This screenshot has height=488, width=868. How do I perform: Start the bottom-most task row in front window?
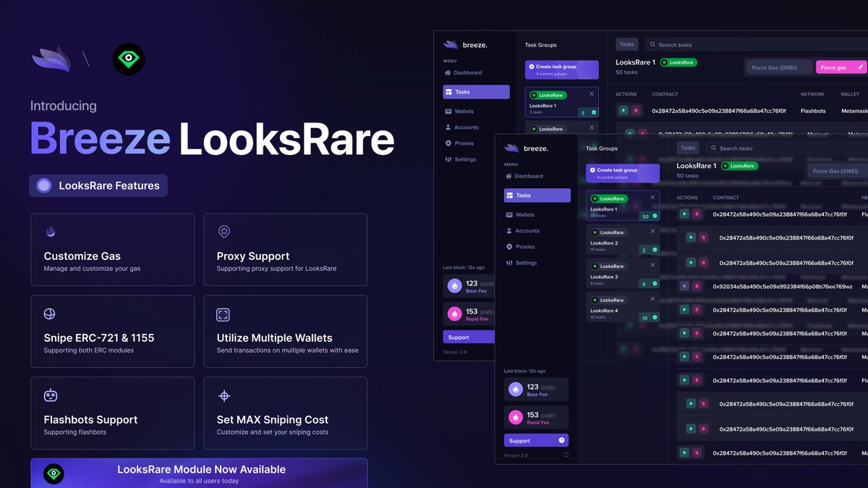(x=685, y=453)
